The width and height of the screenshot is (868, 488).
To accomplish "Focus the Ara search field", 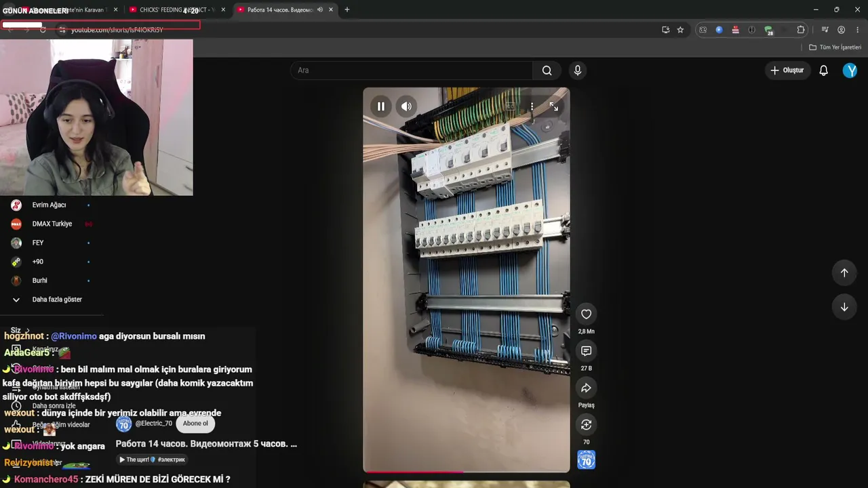I will pyautogui.click(x=412, y=70).
